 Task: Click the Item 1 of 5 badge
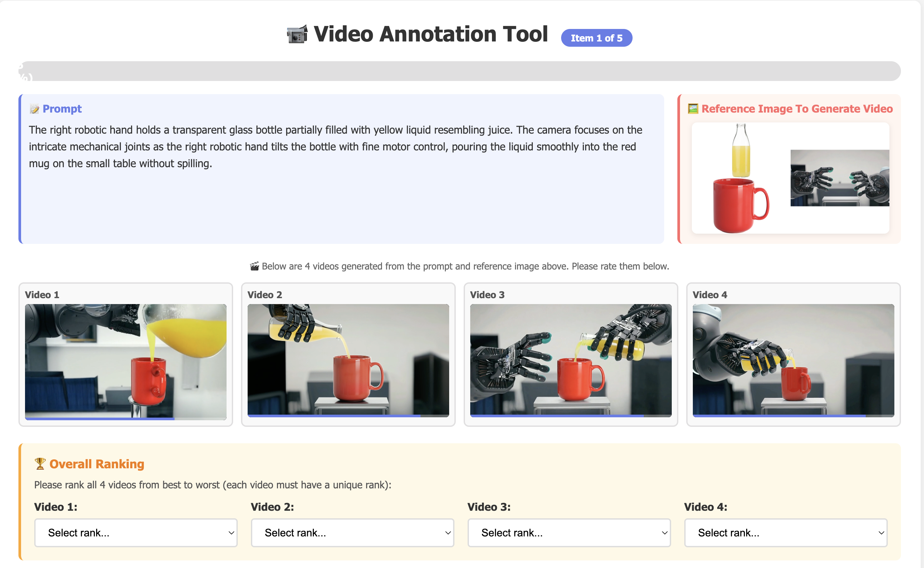click(x=596, y=38)
